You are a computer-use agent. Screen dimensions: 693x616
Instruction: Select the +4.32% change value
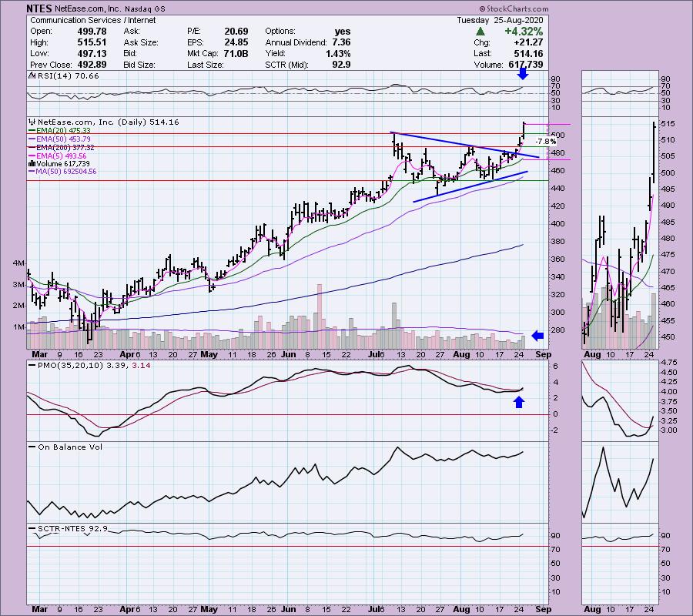coord(524,32)
